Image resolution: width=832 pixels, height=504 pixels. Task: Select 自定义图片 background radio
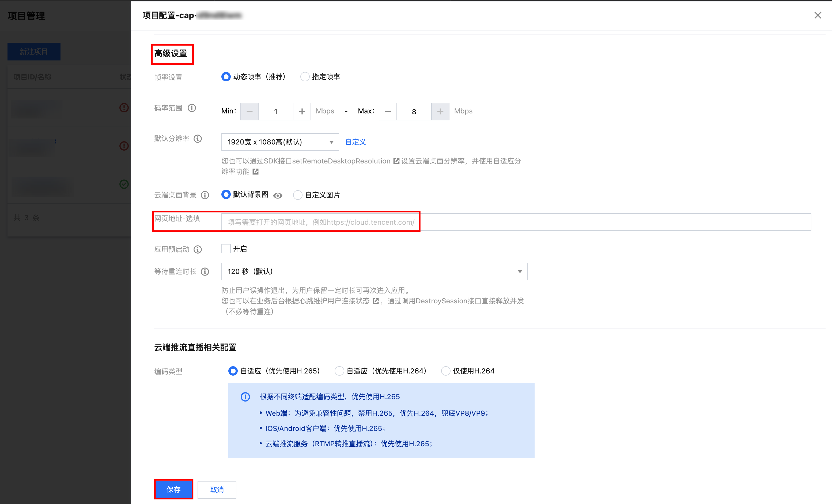(x=297, y=195)
